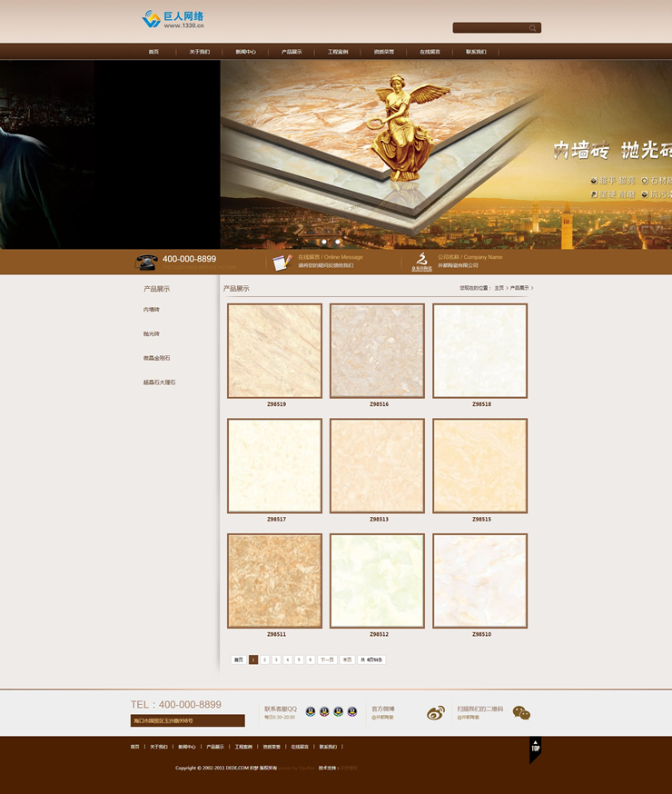Select the first banner carousel dot

pyautogui.click(x=324, y=242)
